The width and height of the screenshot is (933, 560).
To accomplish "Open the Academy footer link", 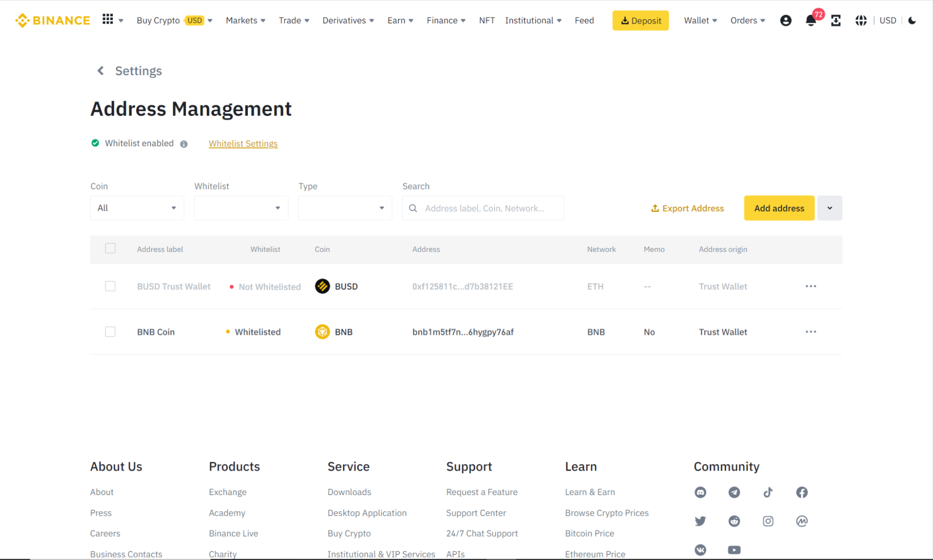I will 227,513.
